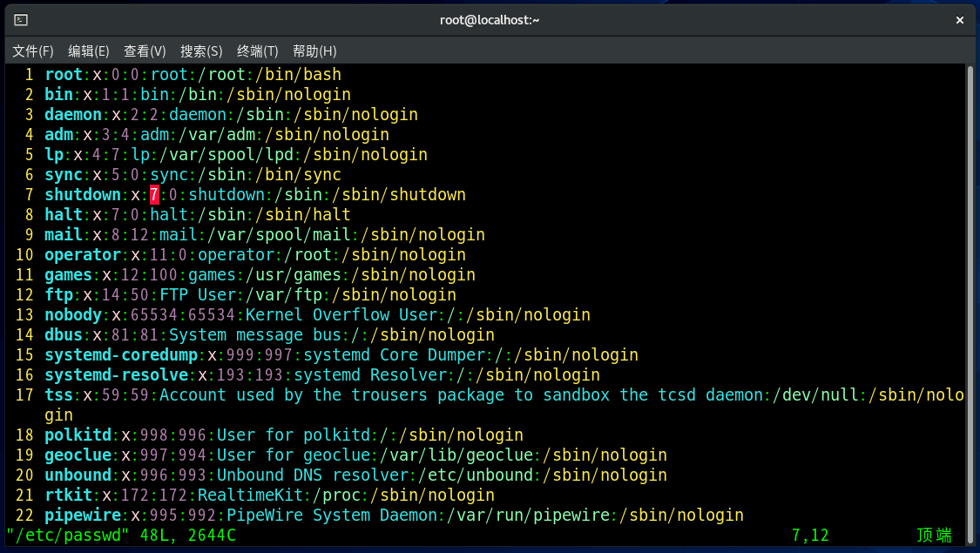Click the red highlighted 7 on the shutdown line
The width and height of the screenshot is (980, 553).
154,195
